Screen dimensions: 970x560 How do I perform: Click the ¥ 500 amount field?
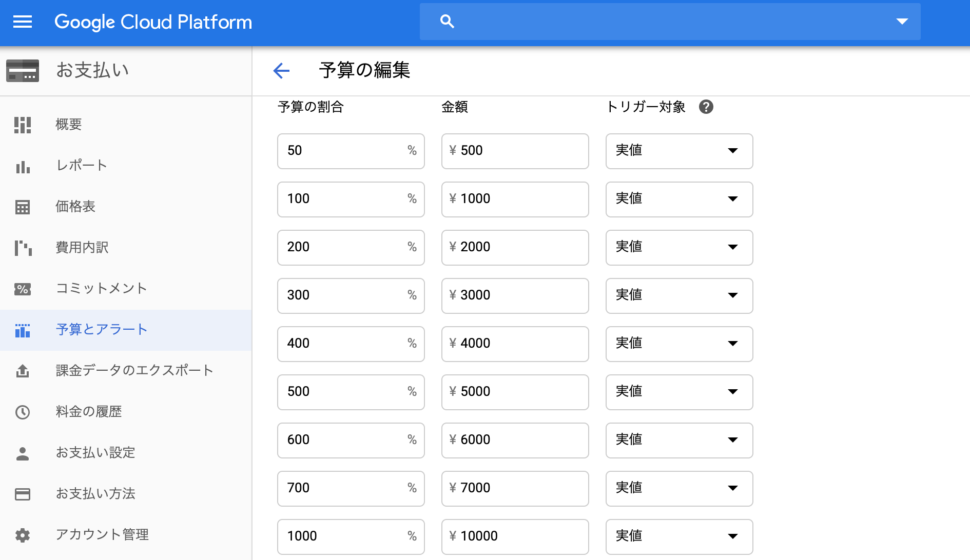[515, 151]
